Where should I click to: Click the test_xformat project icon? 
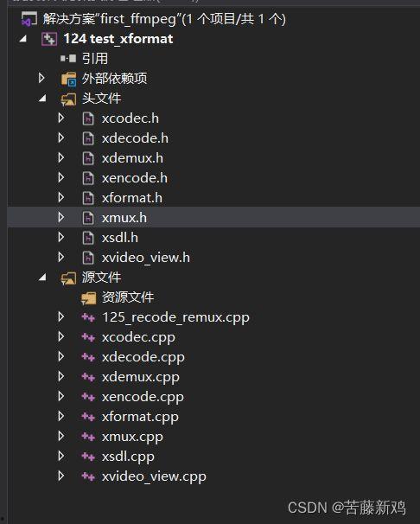[49, 39]
